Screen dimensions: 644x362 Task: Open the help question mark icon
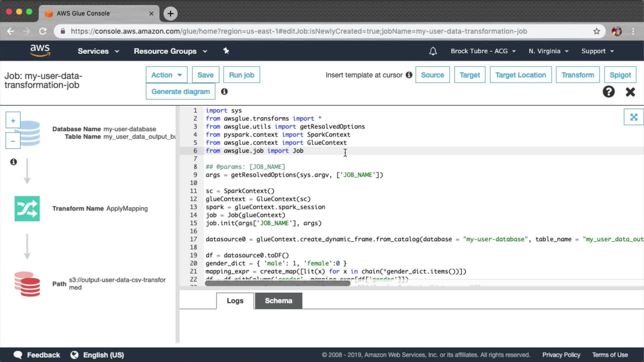608,92
